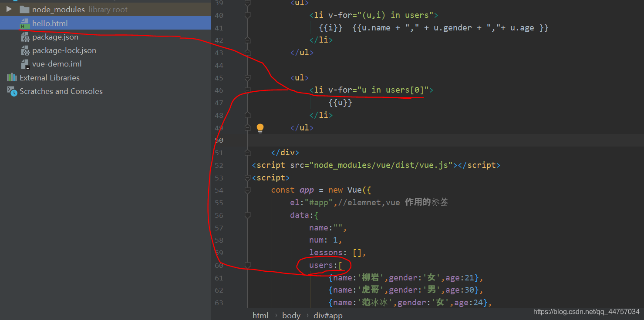Click the node_modules folder icon

(x=24, y=9)
